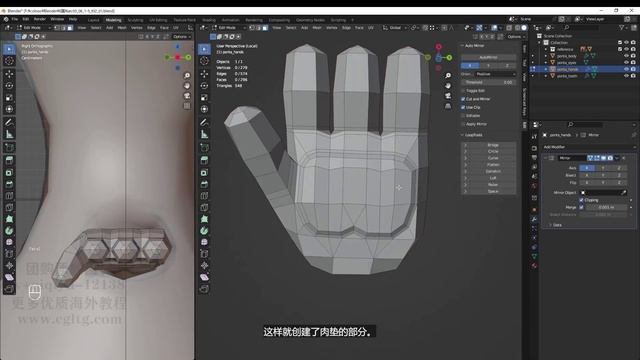The image size is (640, 360).
Task: Hide panta_teeth with its eye icon
Action: click(x=626, y=76)
